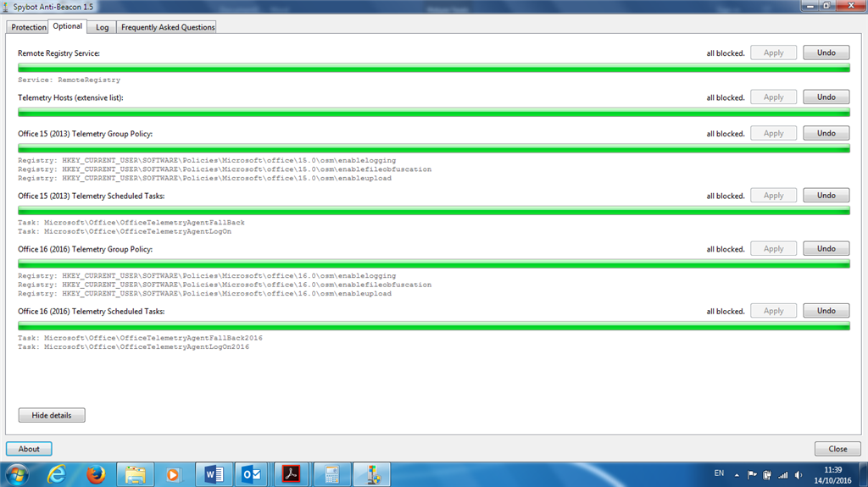Undo Office 16 Telemetry Group Policy

click(826, 248)
